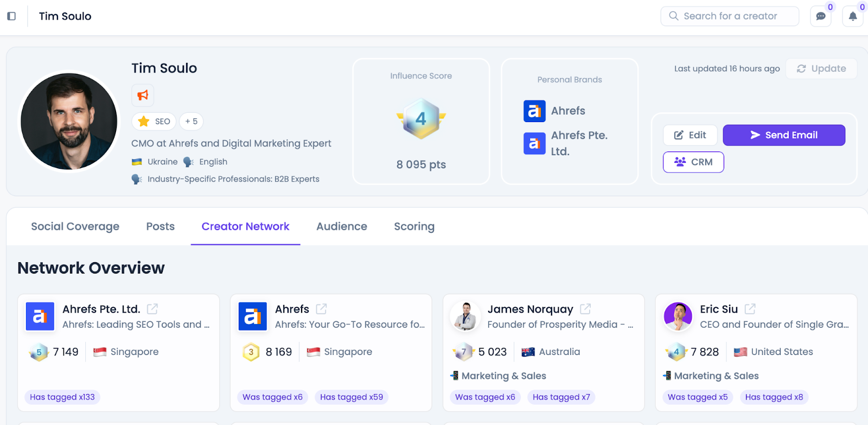Select the Creator Network tab
Screen dimensions: 868x425
[246, 226]
